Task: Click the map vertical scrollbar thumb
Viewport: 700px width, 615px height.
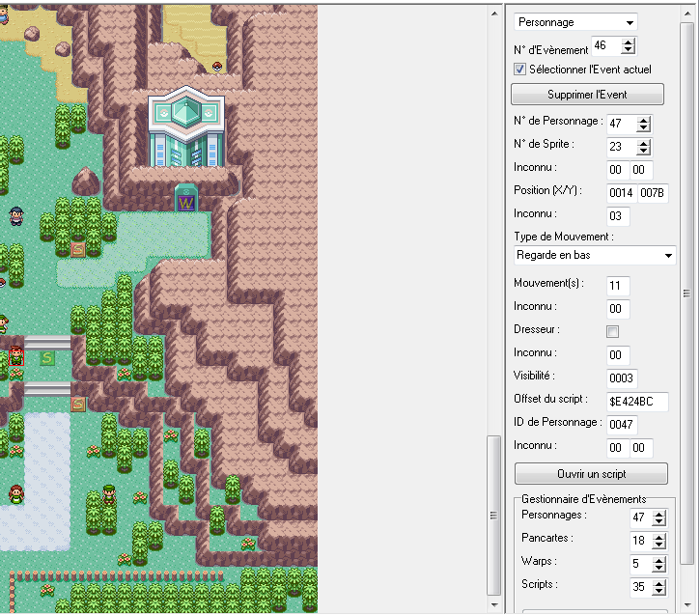Action: 493,516
